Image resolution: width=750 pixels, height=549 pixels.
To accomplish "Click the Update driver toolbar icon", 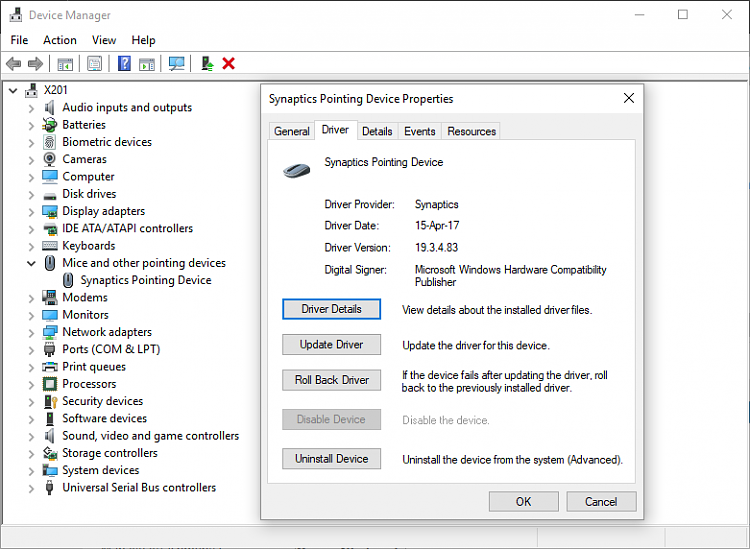I will pyautogui.click(x=207, y=64).
